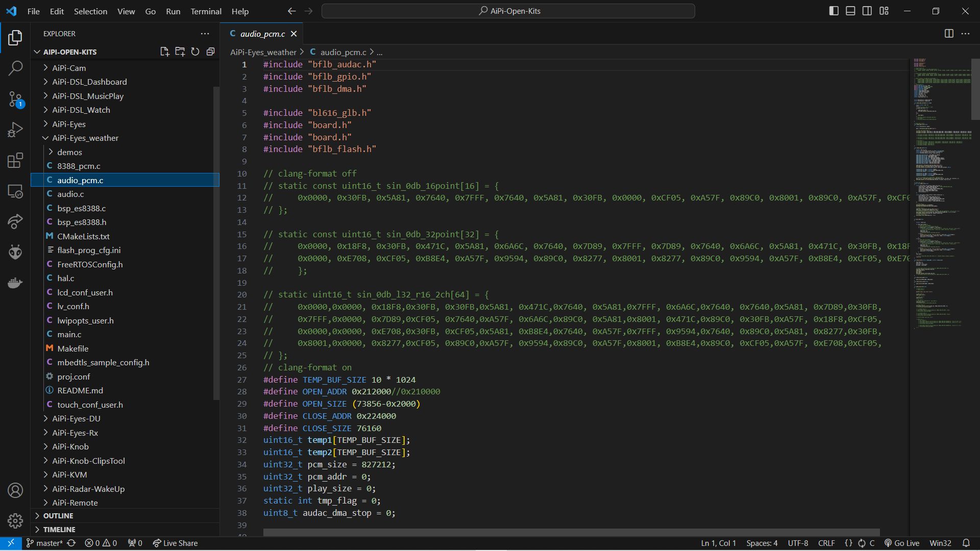Screen dimensions: 980x551
Task: Customize layout icon in title bar
Action: (x=884, y=11)
